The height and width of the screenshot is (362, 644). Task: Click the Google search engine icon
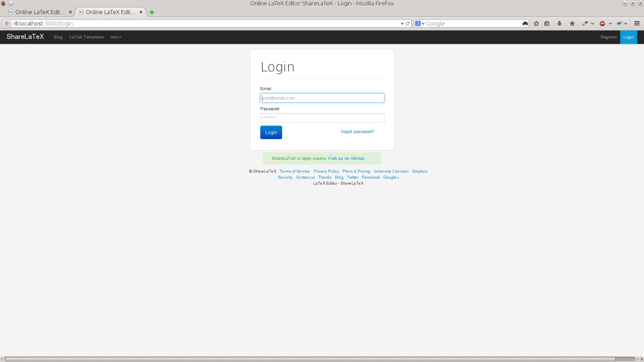pos(418,23)
